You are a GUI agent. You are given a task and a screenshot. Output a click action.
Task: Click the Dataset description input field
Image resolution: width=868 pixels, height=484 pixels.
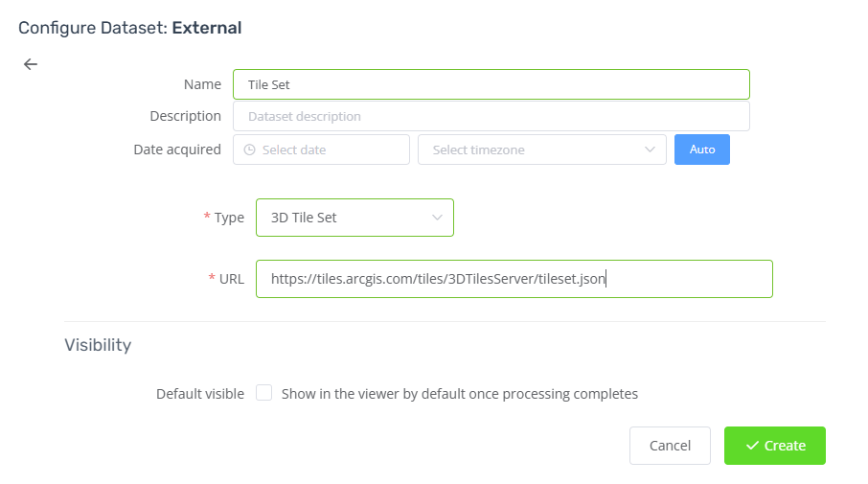491,116
